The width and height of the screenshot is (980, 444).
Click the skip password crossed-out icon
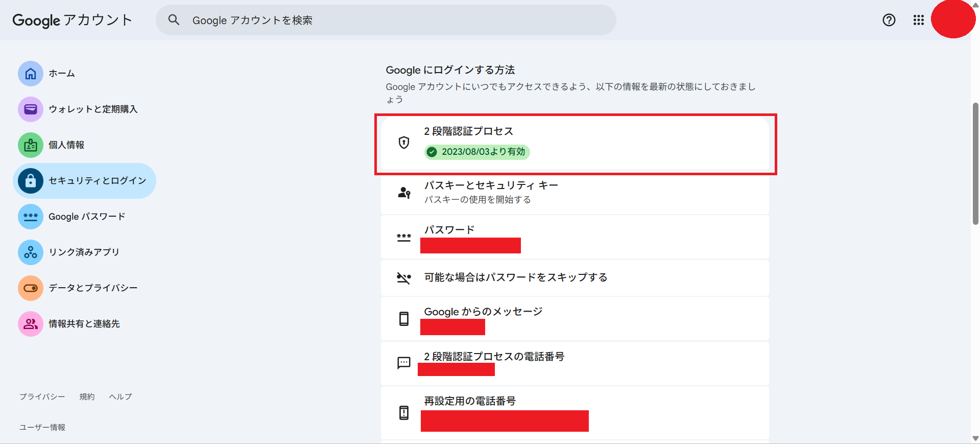point(404,278)
